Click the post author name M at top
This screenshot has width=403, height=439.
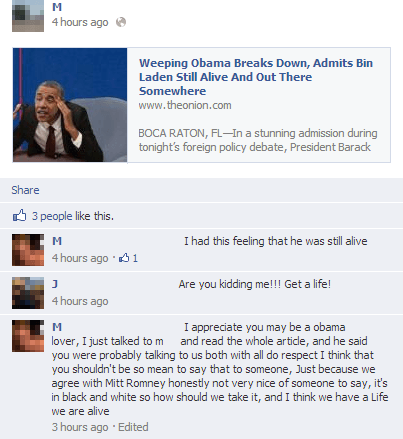point(57,7)
